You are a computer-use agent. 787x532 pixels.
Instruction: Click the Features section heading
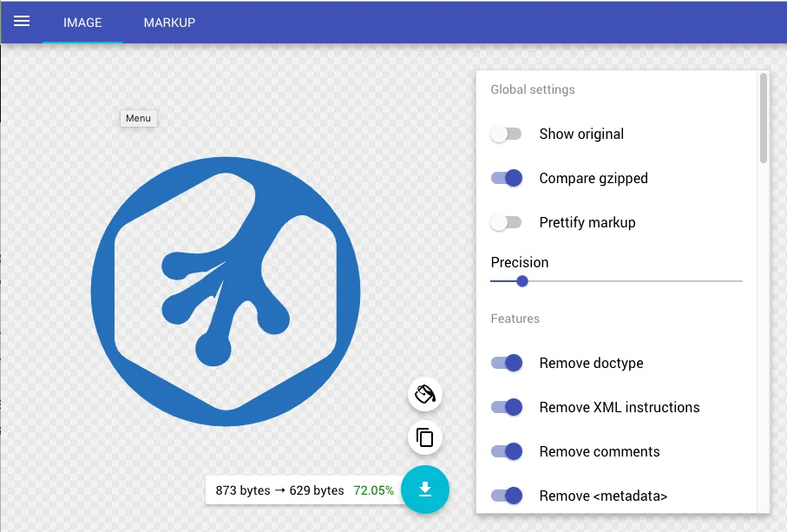515,319
